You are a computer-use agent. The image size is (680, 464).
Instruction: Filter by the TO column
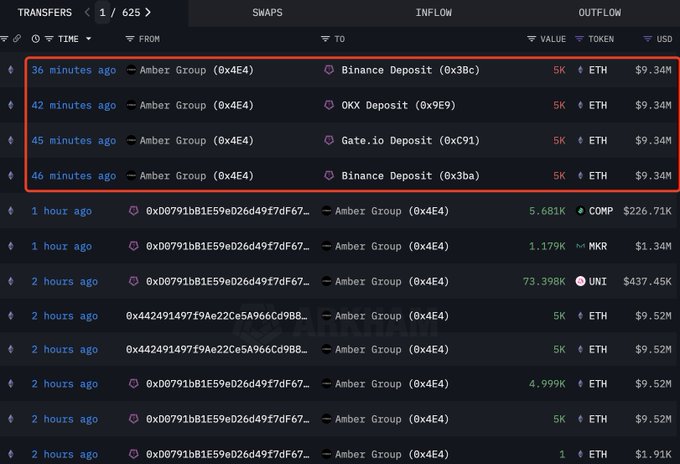point(325,39)
